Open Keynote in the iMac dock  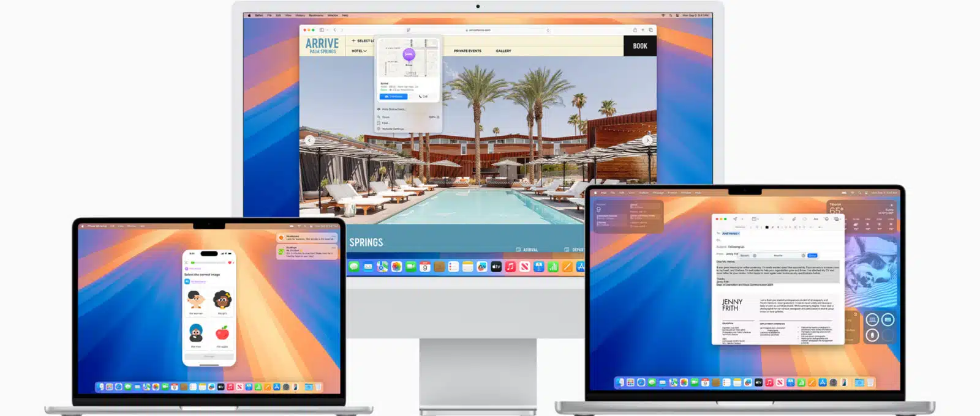pos(539,267)
